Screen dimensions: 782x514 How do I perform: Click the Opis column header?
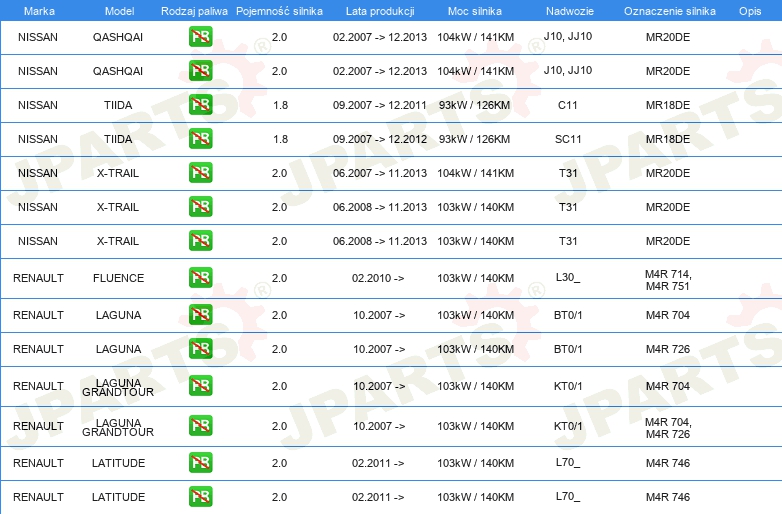(750, 11)
